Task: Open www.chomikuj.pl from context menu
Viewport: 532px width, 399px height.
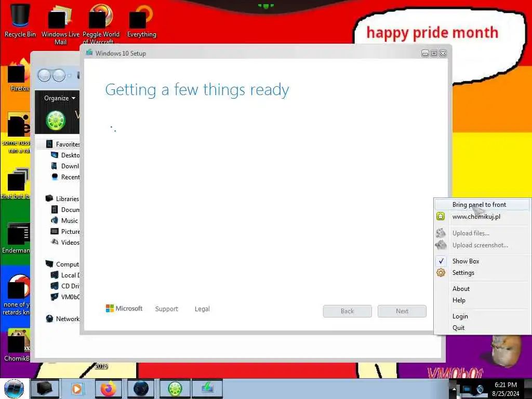Action: [x=482, y=217]
